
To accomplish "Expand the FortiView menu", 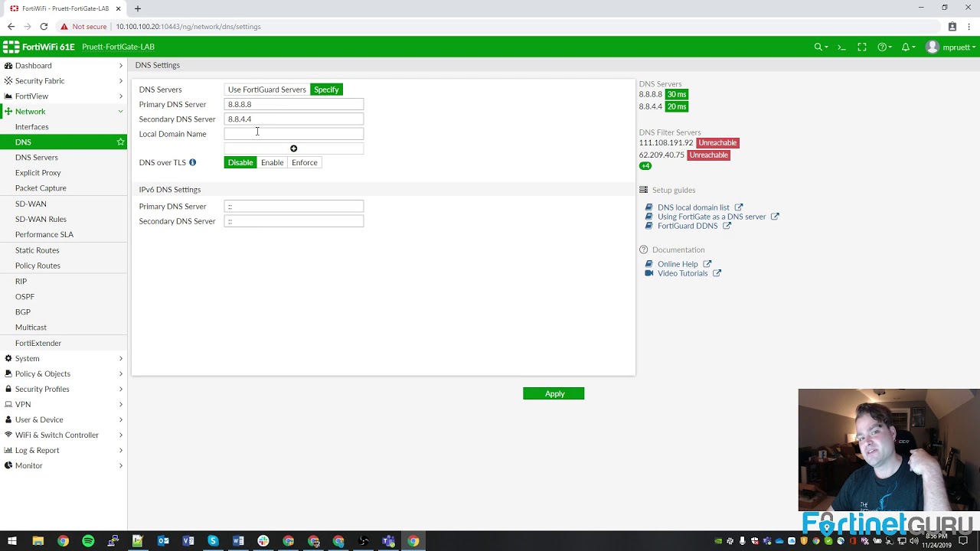I will [x=64, y=96].
